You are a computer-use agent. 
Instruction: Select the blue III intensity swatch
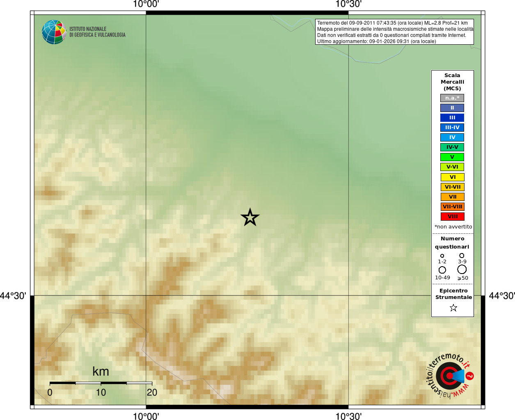[x=452, y=118]
